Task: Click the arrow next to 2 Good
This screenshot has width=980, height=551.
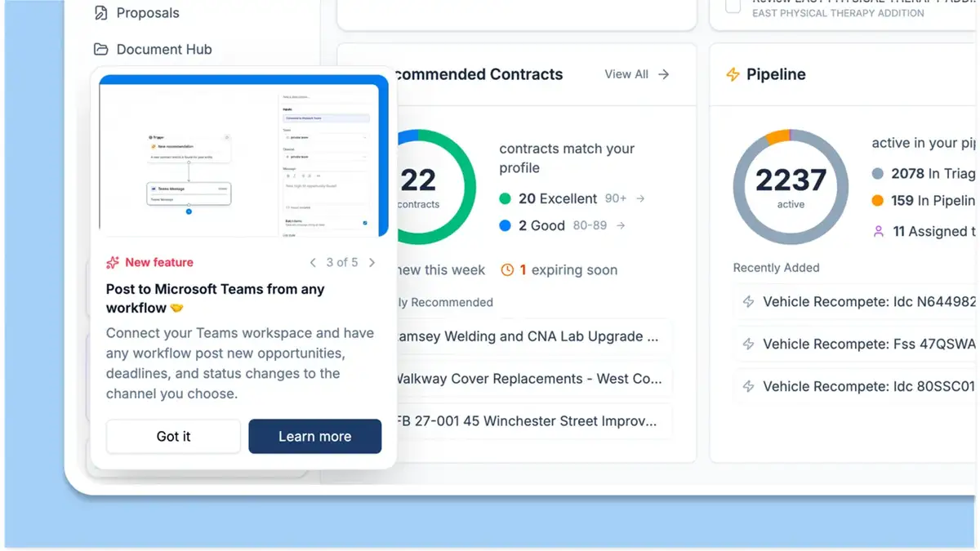Action: click(x=621, y=225)
